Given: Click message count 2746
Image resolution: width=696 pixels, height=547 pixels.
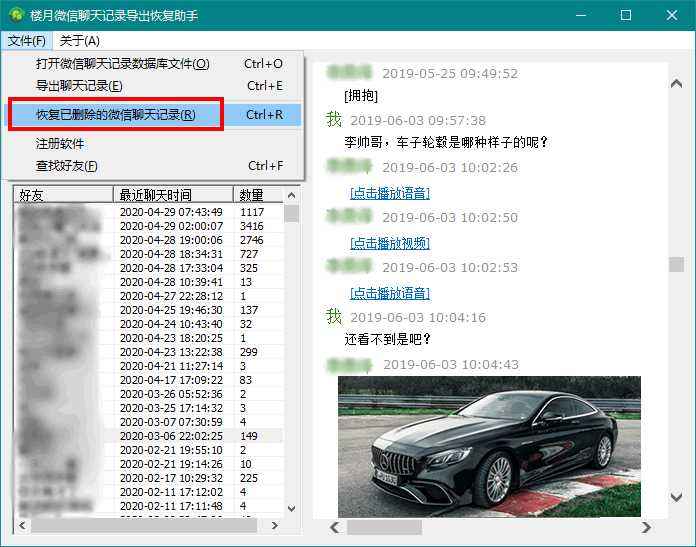Looking at the screenshot, I should click(252, 240).
